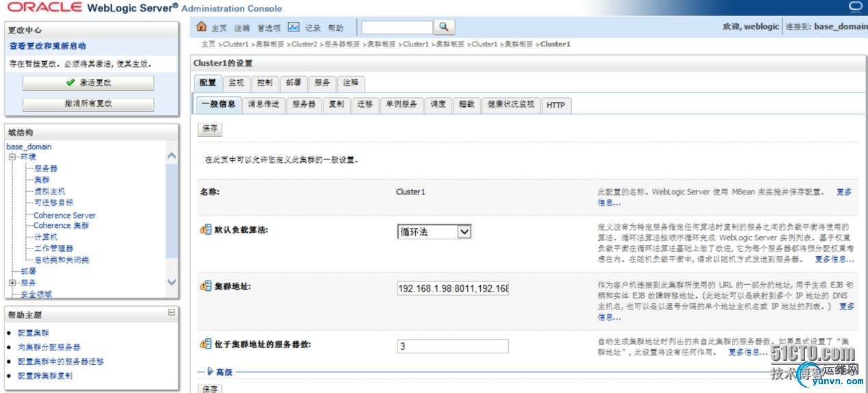
Task: Select 可迁移目标 in the domain tree
Action: click(54, 203)
